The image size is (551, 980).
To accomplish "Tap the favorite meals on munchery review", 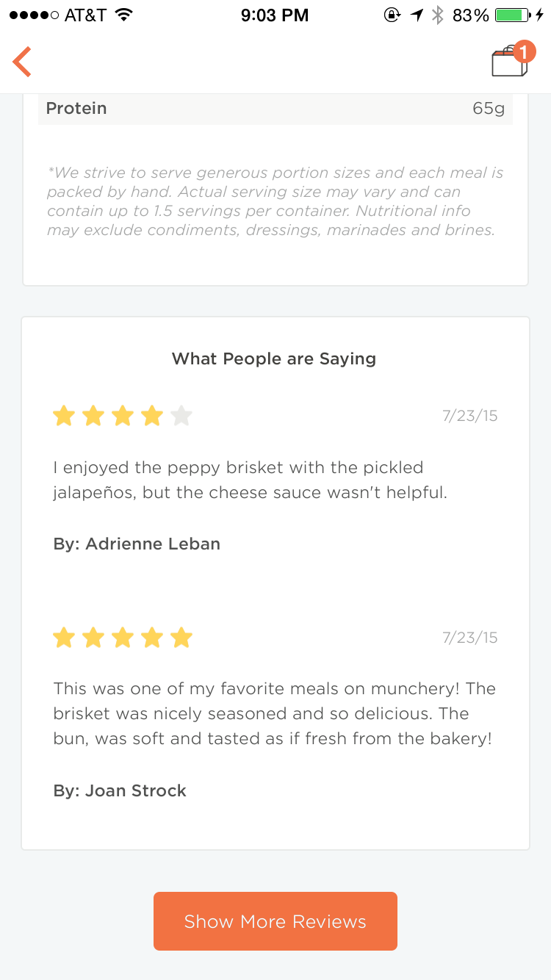I will point(273,713).
